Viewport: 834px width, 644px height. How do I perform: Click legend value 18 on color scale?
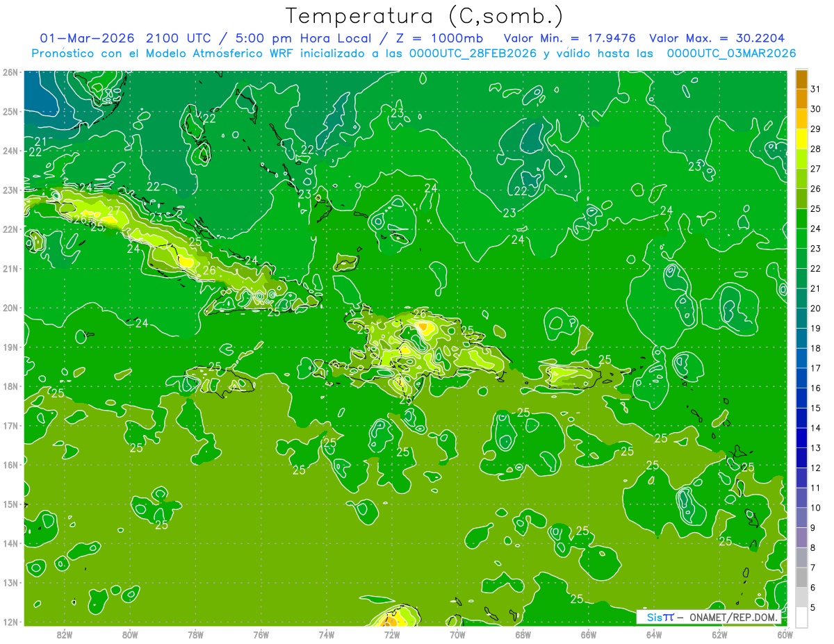coord(815,348)
